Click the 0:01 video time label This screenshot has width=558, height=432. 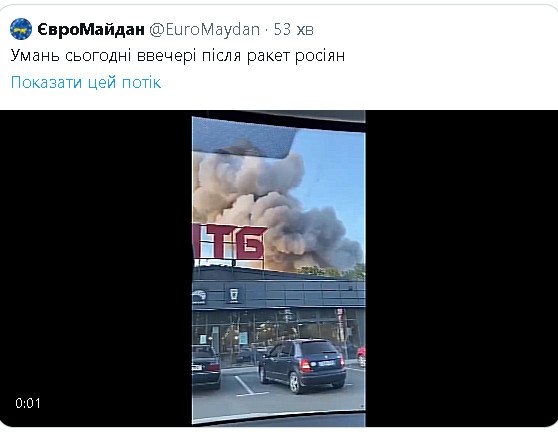point(28,403)
